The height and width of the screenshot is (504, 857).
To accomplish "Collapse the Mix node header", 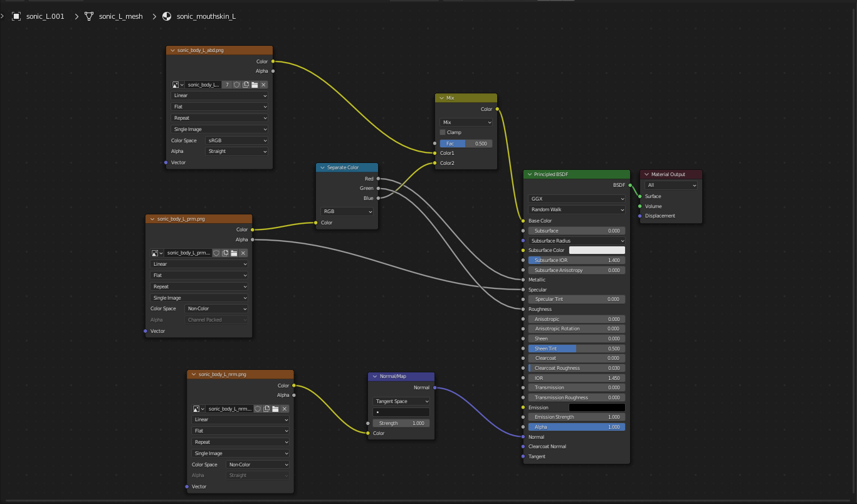I will (441, 98).
